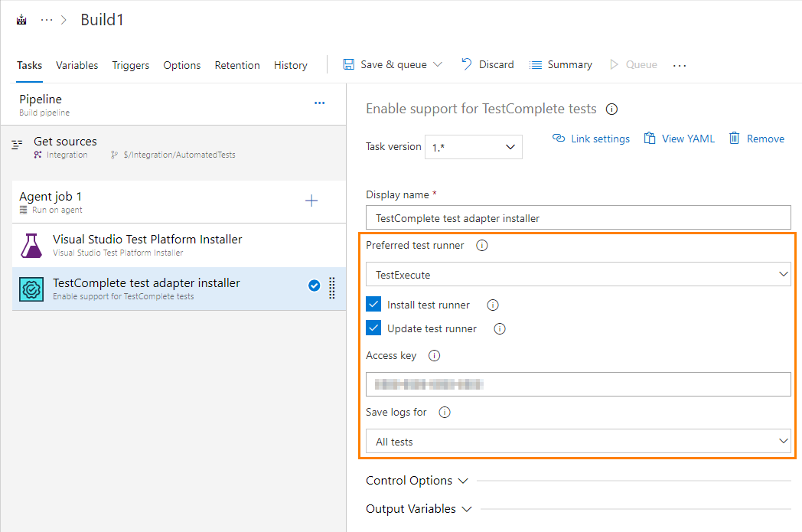Show info for Preferred test runner
The height and width of the screenshot is (532, 802).
[x=482, y=246]
